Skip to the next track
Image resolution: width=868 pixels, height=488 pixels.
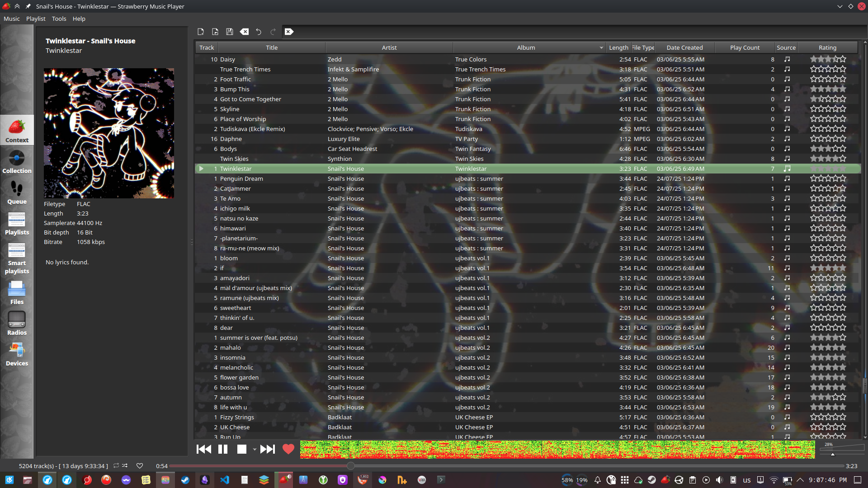coord(268,449)
